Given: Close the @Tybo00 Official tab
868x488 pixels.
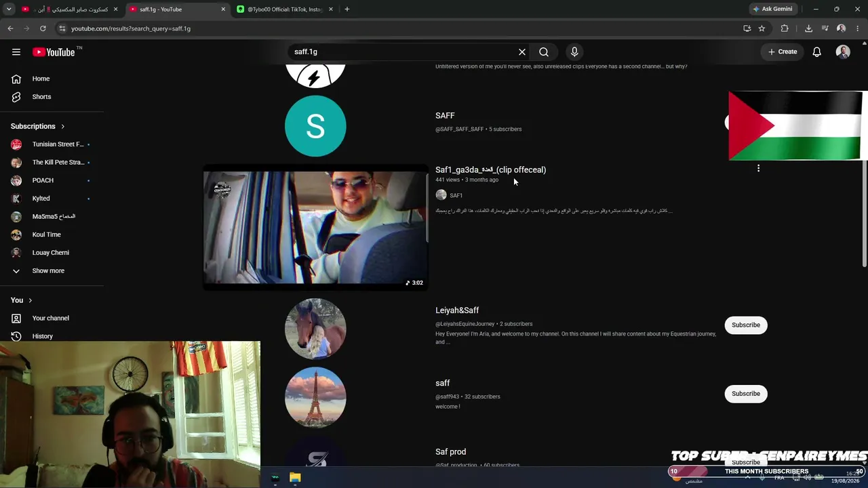Looking at the screenshot, I should (331, 9).
